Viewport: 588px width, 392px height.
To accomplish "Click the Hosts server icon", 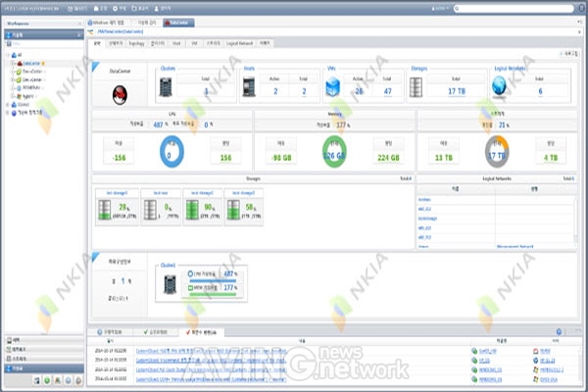I will point(249,87).
